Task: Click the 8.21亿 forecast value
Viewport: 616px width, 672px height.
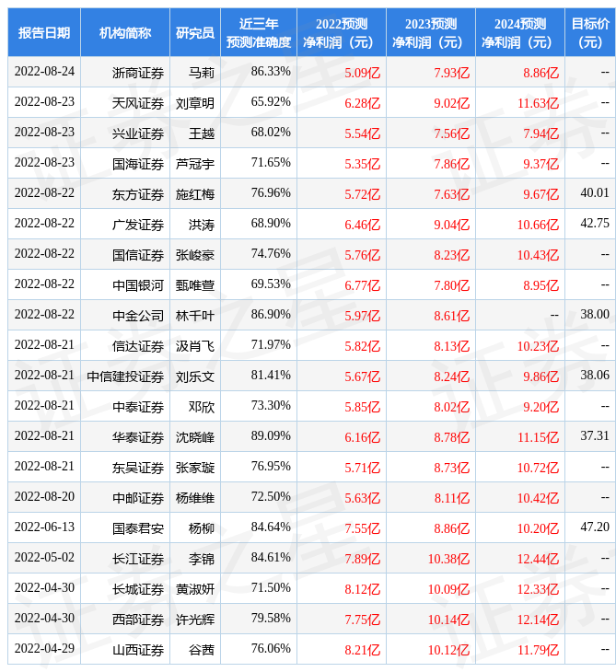Action: (362, 651)
